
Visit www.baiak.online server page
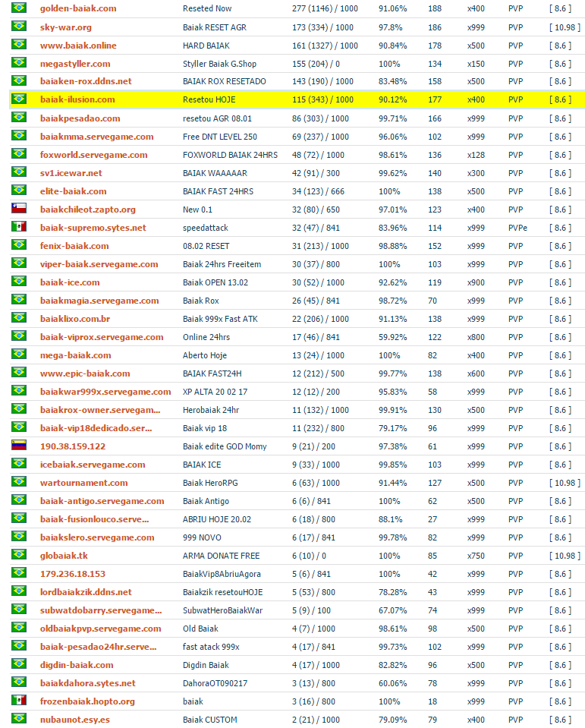78,46
